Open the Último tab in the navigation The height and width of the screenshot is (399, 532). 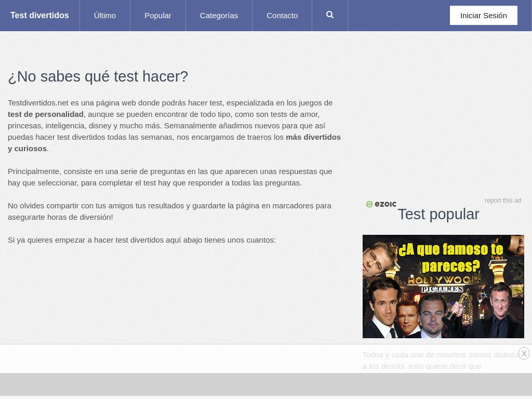click(104, 15)
